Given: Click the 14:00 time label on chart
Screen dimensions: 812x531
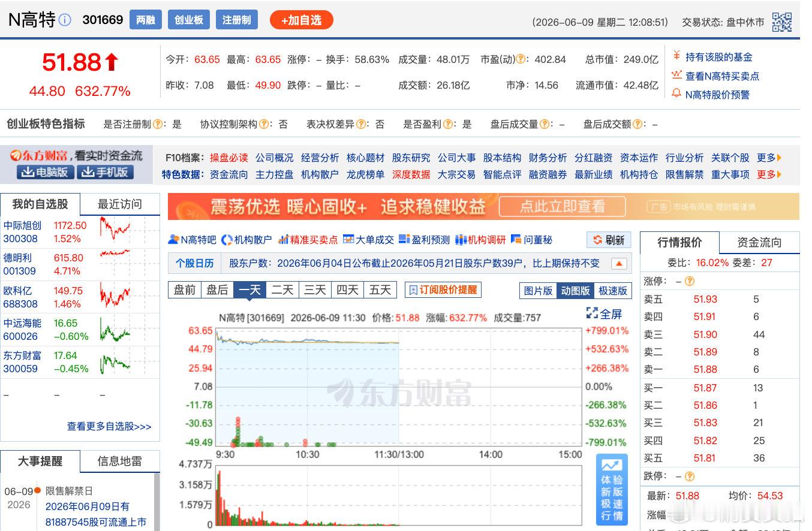Looking at the screenshot, I should pyautogui.click(x=490, y=454).
